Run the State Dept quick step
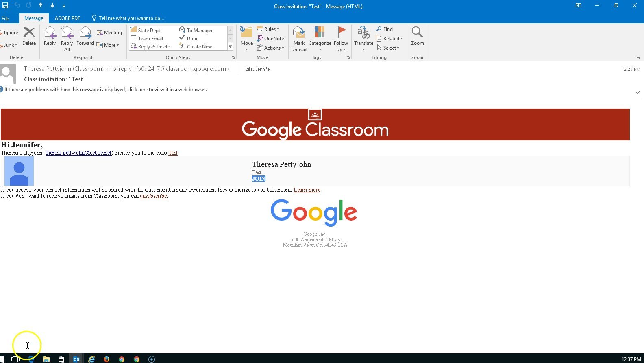The image size is (644, 363). pyautogui.click(x=146, y=30)
